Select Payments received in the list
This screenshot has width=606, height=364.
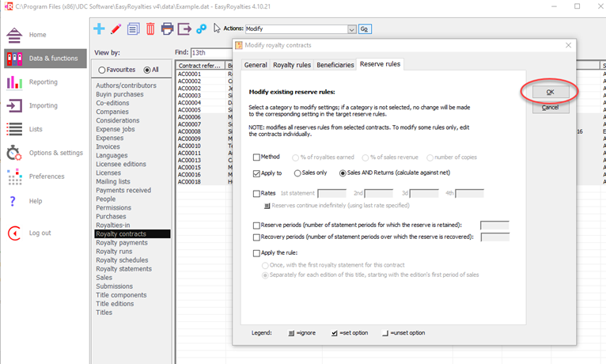pos(123,191)
